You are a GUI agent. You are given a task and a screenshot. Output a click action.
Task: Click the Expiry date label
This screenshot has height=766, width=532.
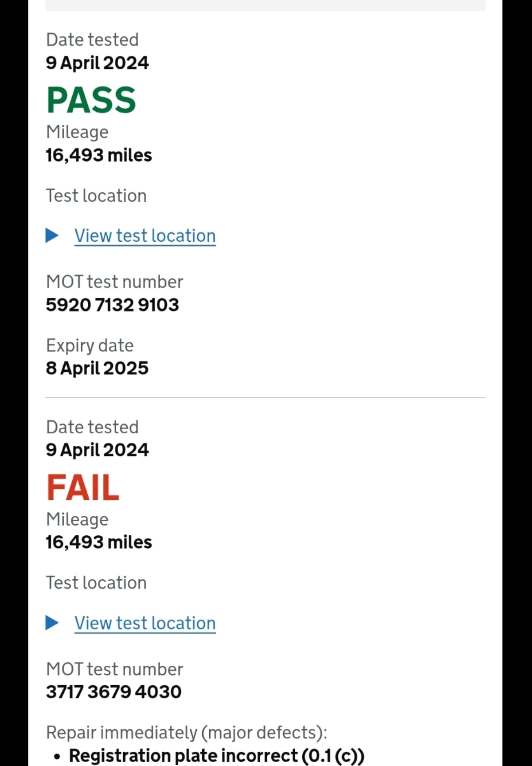[x=90, y=346]
